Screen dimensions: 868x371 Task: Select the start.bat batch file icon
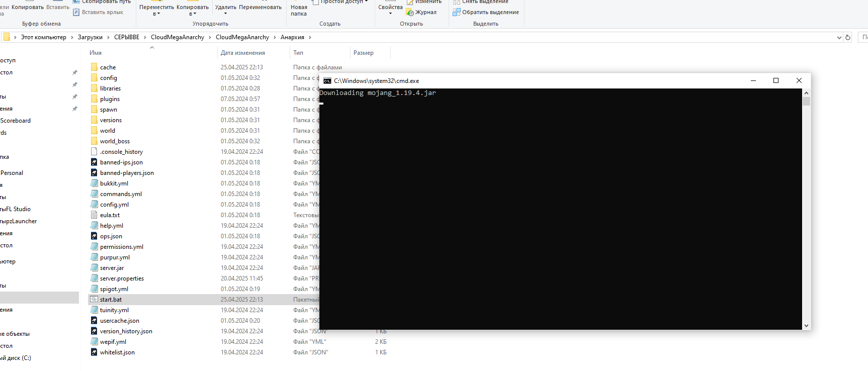click(94, 299)
